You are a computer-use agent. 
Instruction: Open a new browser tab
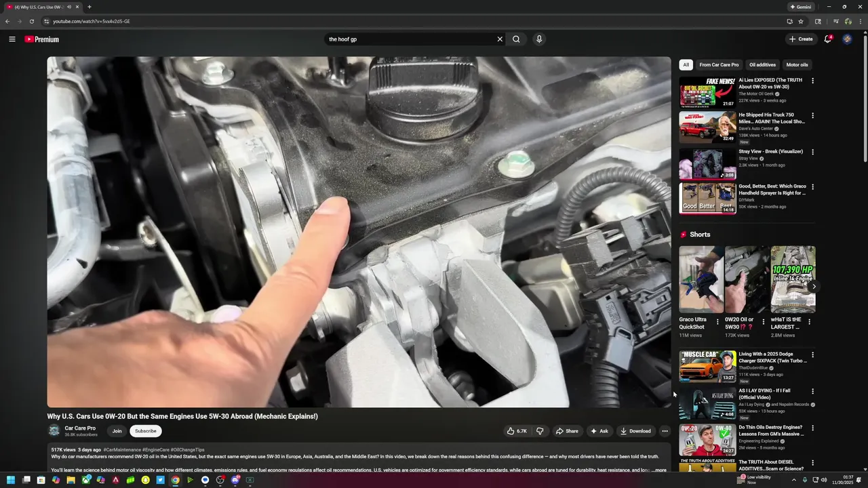pyautogui.click(x=89, y=7)
